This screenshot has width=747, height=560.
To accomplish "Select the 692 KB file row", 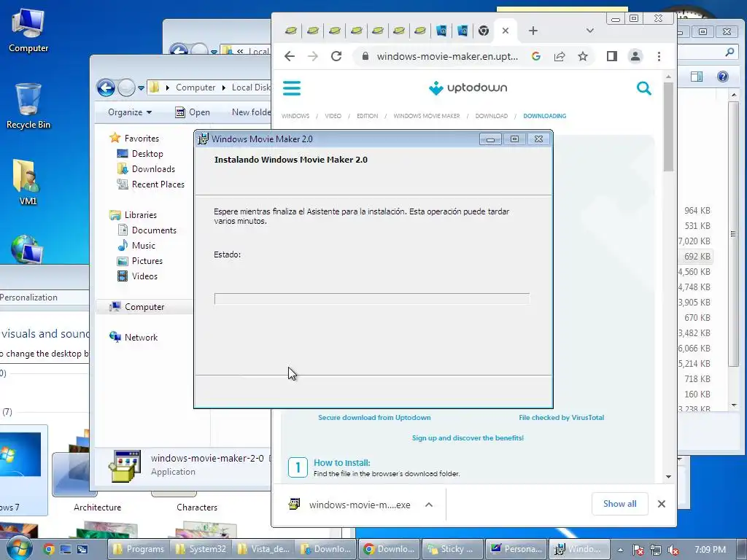I will pyautogui.click(x=695, y=256).
